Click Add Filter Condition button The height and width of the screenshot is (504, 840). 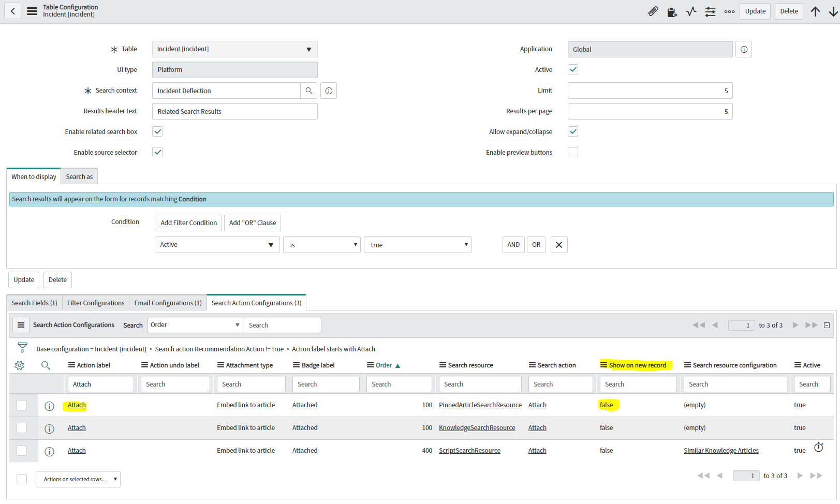(x=189, y=223)
